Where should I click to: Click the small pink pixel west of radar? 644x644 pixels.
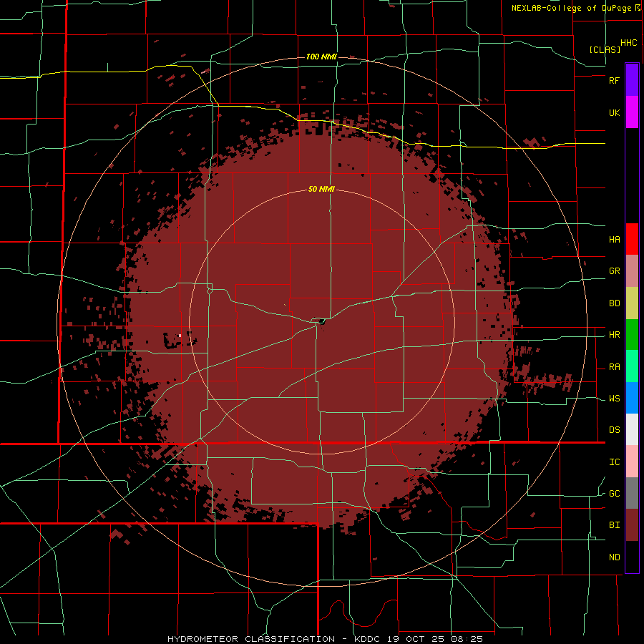click(x=180, y=336)
